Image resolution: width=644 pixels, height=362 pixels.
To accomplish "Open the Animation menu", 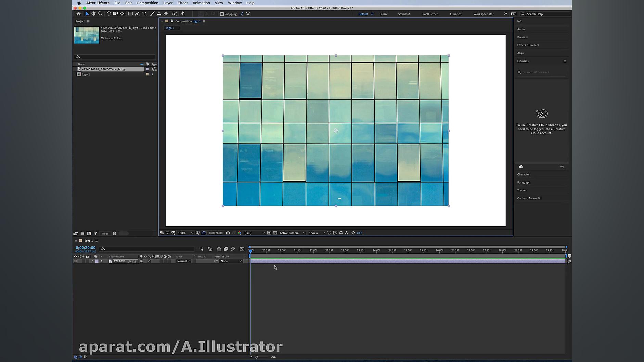I will tap(201, 3).
